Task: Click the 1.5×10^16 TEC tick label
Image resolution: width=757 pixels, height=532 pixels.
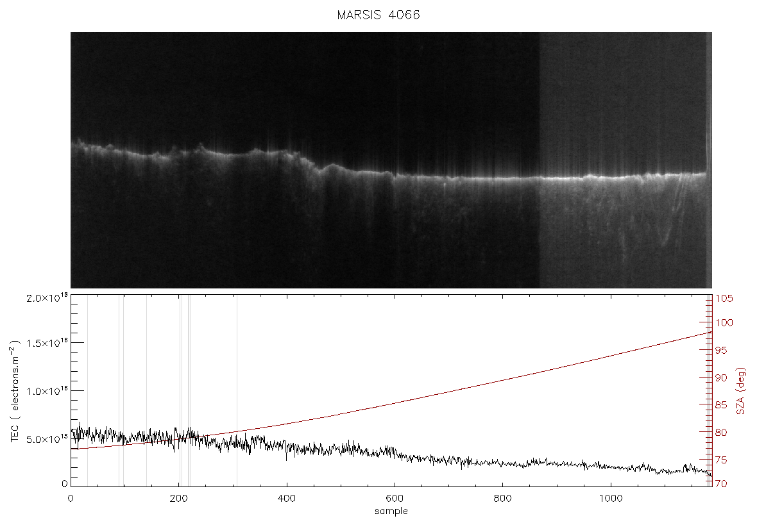Action: tap(47, 343)
